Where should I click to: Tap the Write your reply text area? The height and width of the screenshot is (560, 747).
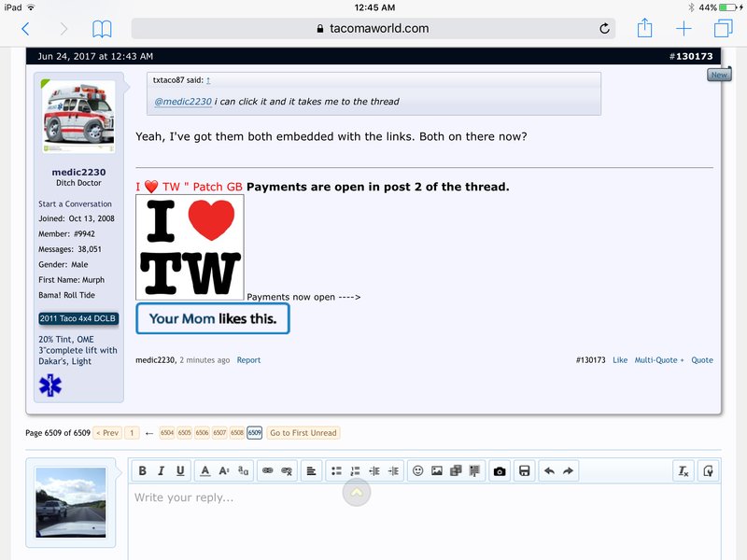tap(424, 522)
